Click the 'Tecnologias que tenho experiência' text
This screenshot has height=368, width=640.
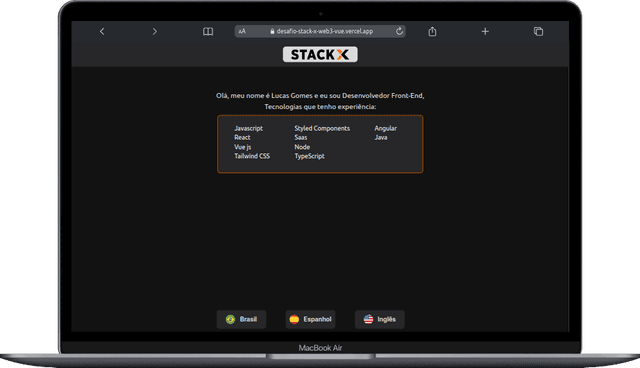(320, 106)
